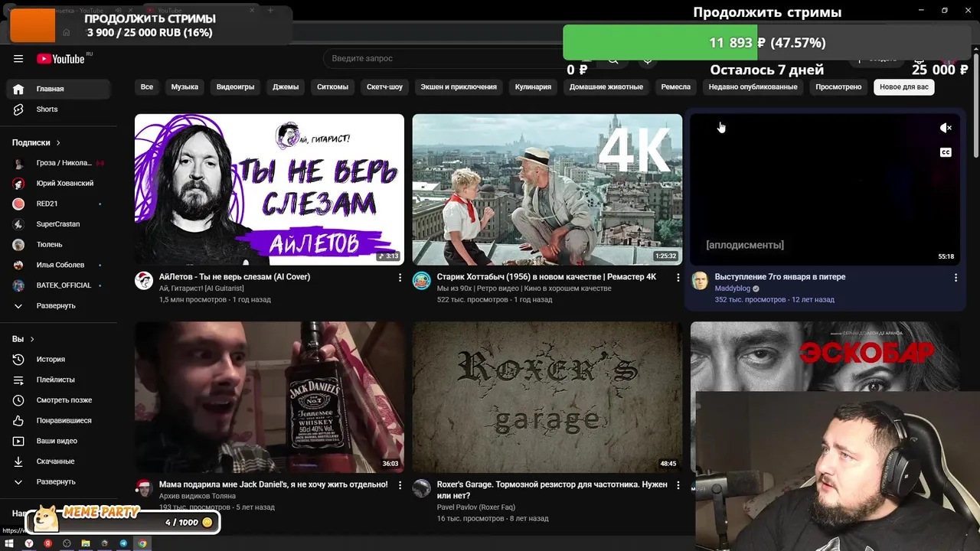Select the Недавно опубликованные chip

pos(753,87)
